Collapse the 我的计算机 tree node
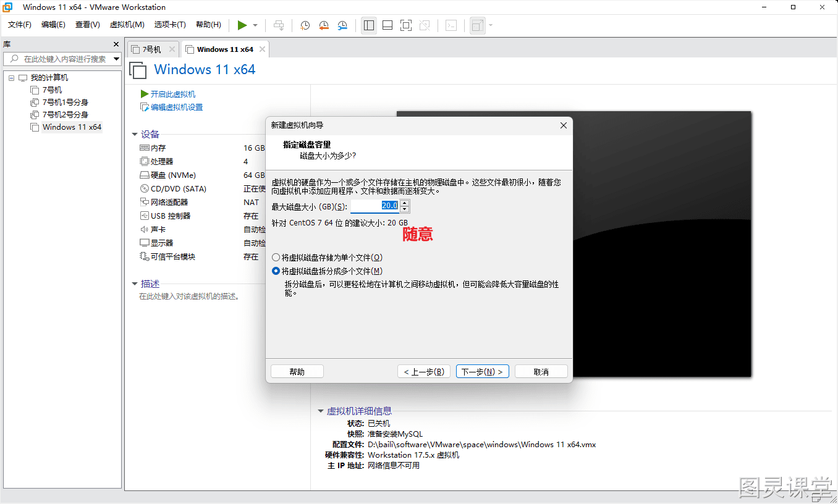The image size is (838, 504). pos(11,78)
